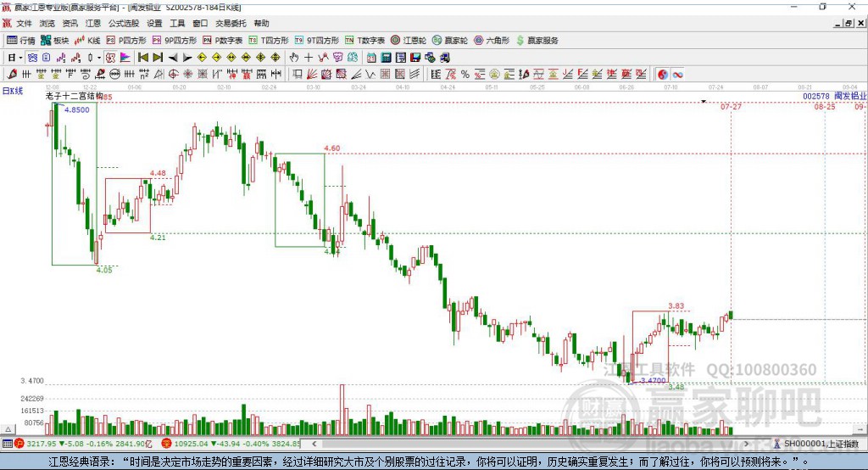Select the crosshair cursor tool
The image size is (868, 470).
pos(309,58)
